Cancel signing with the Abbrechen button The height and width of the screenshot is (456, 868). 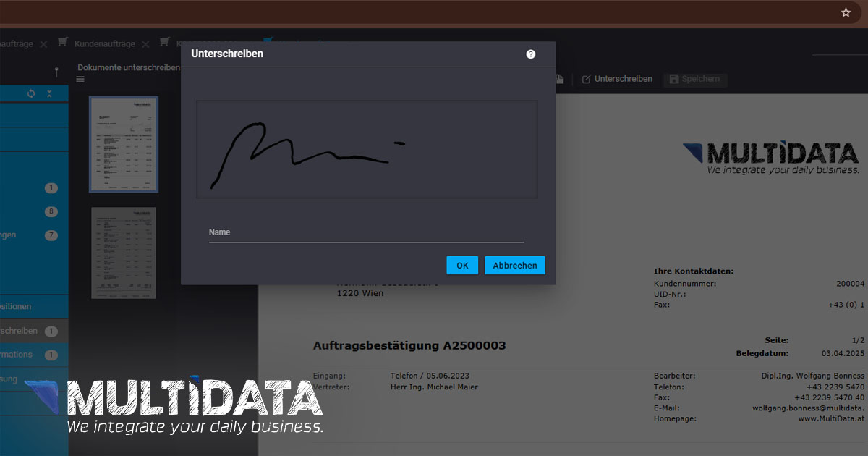pyautogui.click(x=514, y=266)
